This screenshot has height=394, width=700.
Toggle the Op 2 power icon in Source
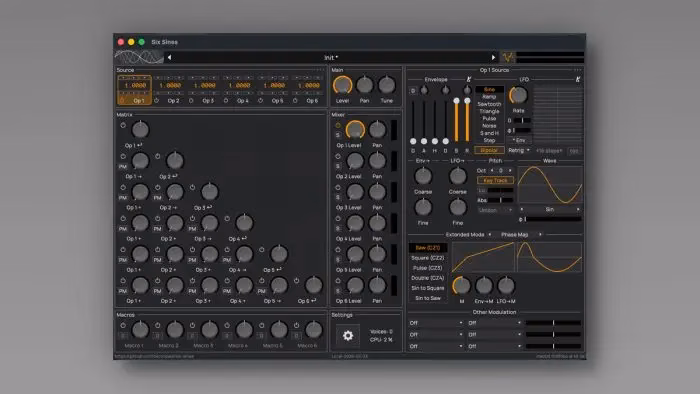pyautogui.click(x=156, y=101)
